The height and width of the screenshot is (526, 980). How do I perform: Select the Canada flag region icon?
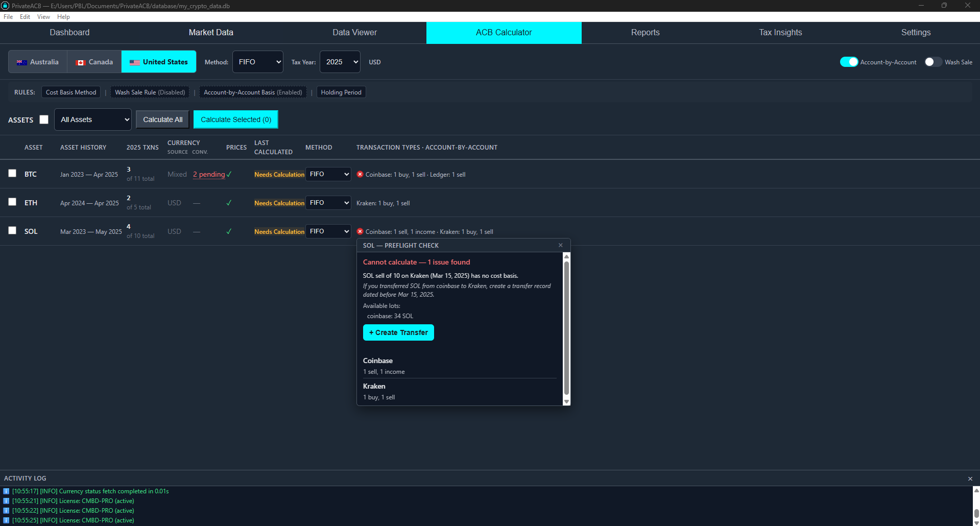click(x=81, y=62)
